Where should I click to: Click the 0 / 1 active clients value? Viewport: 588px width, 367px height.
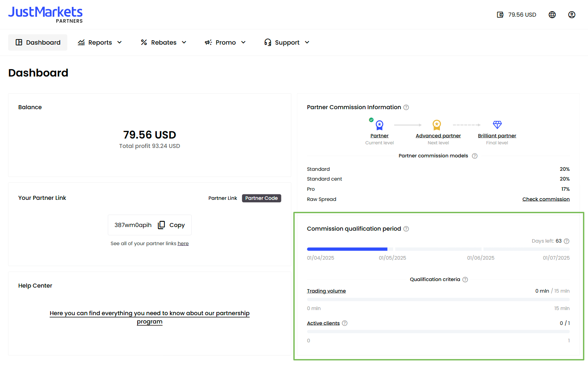[565, 323]
